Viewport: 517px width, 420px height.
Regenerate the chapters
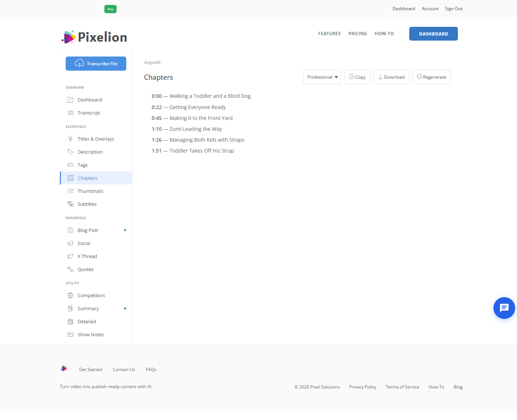click(431, 77)
